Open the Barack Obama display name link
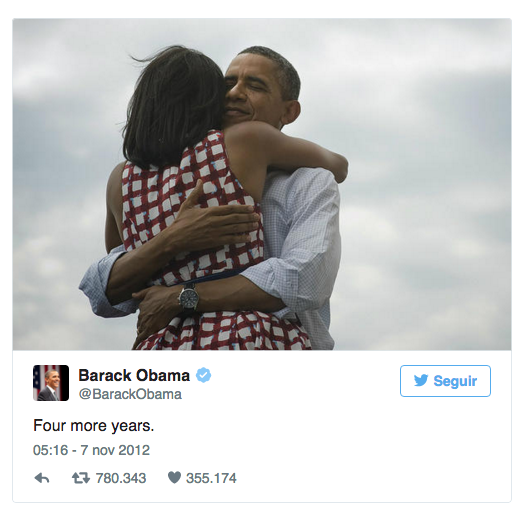Viewport: 525px width, 519px height. point(134,375)
